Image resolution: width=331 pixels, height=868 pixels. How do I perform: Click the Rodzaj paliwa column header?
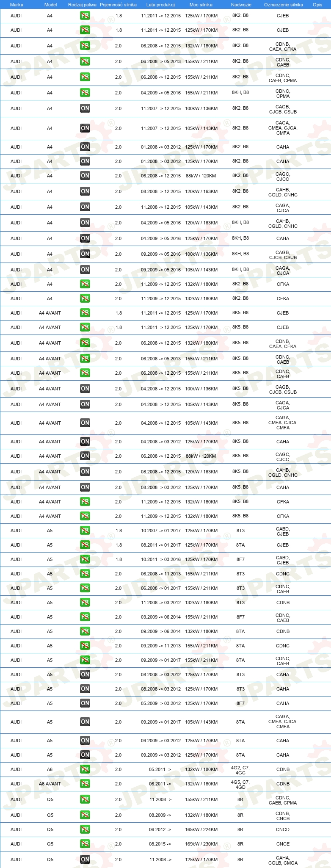[82, 5]
